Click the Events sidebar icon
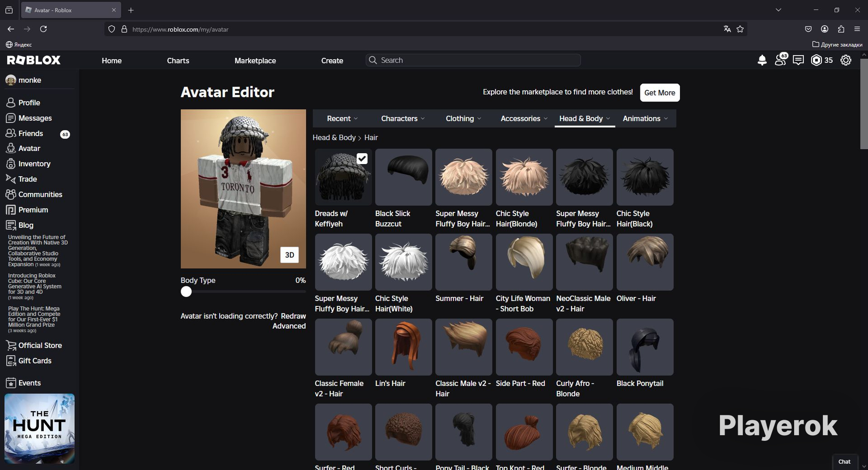Viewport: 868px width, 470px height. pyautogui.click(x=11, y=383)
